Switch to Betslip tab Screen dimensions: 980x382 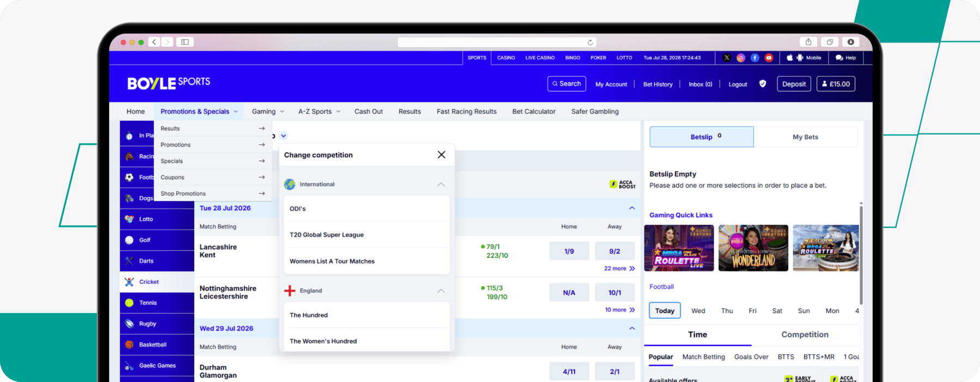(702, 137)
